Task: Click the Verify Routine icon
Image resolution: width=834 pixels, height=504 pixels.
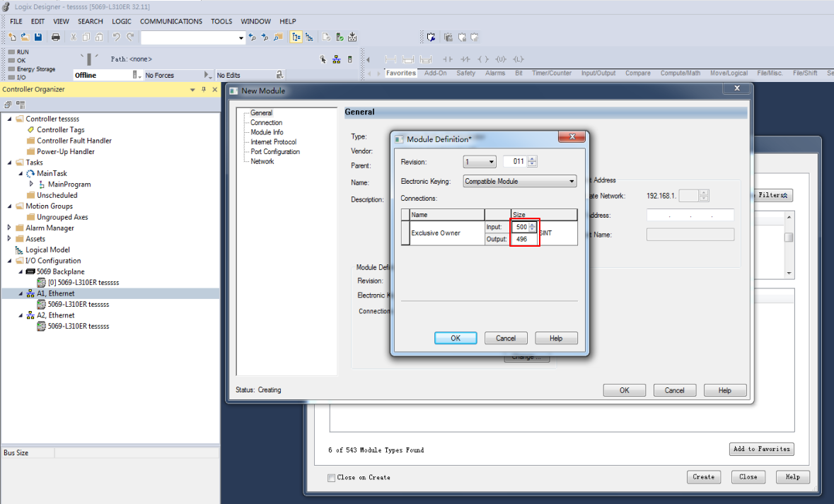Action: pyautogui.click(x=327, y=37)
